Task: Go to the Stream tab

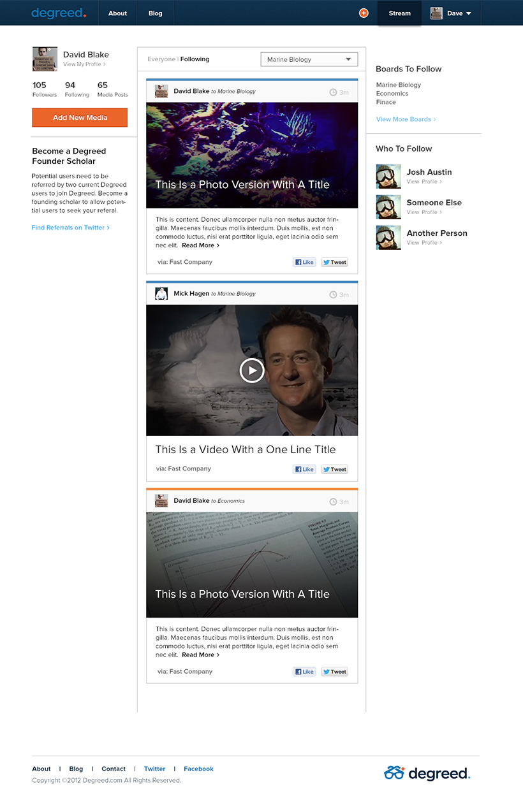Action: [399, 13]
